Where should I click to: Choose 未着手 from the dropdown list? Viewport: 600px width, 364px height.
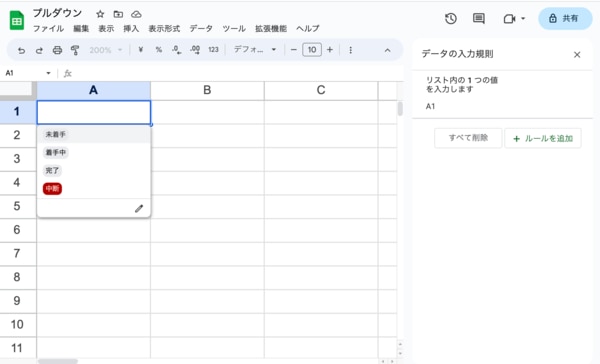tap(94, 134)
